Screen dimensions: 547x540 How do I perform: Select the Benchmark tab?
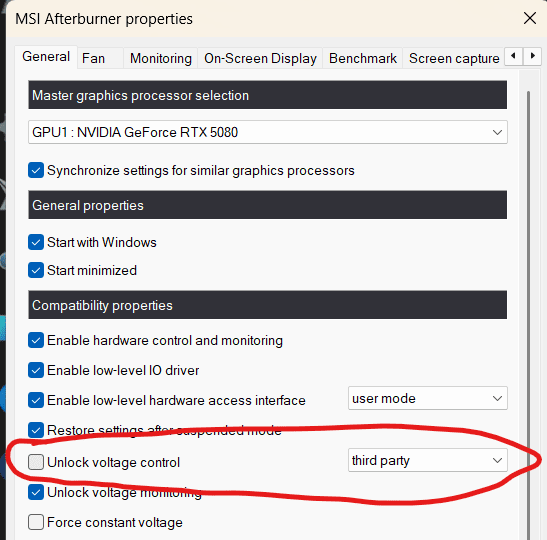(362, 58)
